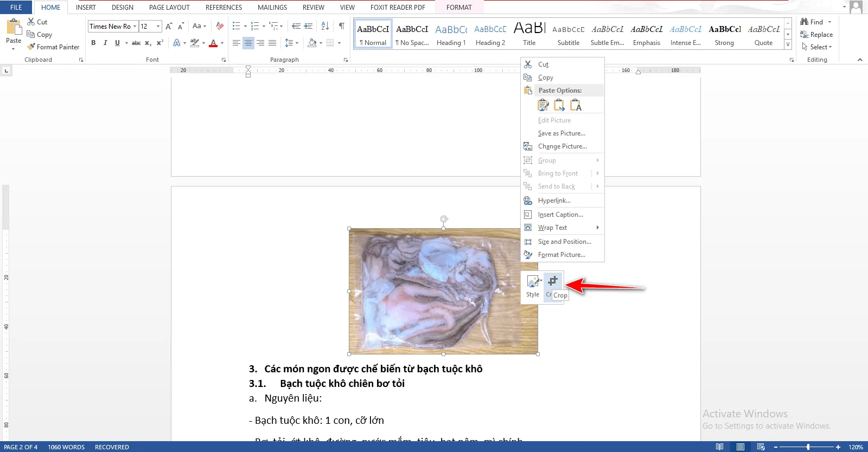Toggle Justify alignment

coord(272,43)
